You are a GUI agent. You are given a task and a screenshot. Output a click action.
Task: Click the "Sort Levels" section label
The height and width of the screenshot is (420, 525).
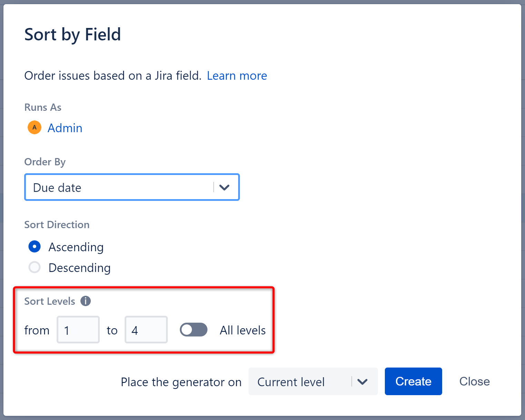tap(50, 301)
